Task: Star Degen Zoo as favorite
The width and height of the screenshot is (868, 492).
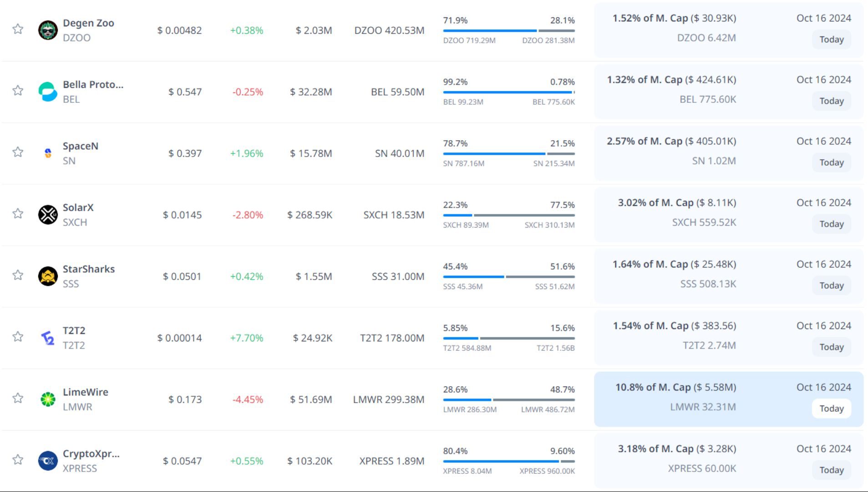Action: [x=18, y=29]
